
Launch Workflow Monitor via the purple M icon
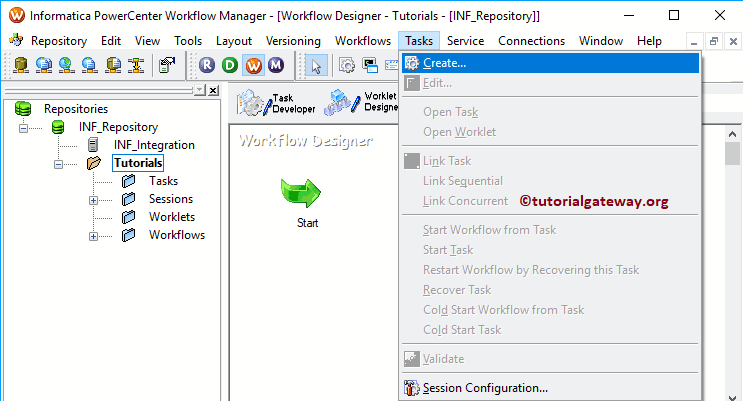[276, 64]
